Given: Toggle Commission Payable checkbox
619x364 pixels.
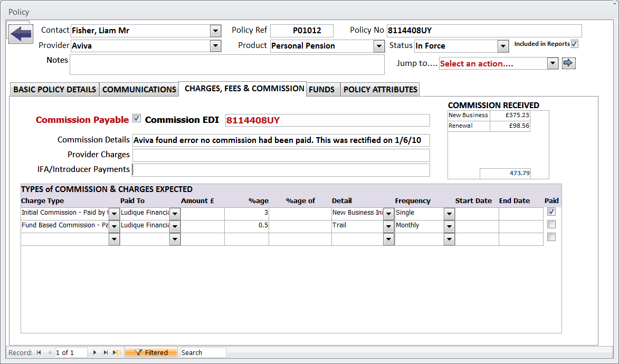Looking at the screenshot, I should (x=137, y=119).
